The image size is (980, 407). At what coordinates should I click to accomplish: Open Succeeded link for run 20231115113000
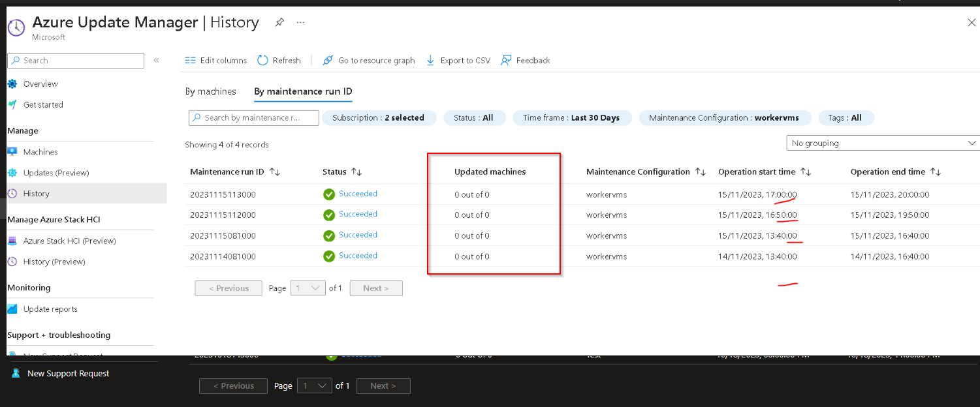point(358,194)
